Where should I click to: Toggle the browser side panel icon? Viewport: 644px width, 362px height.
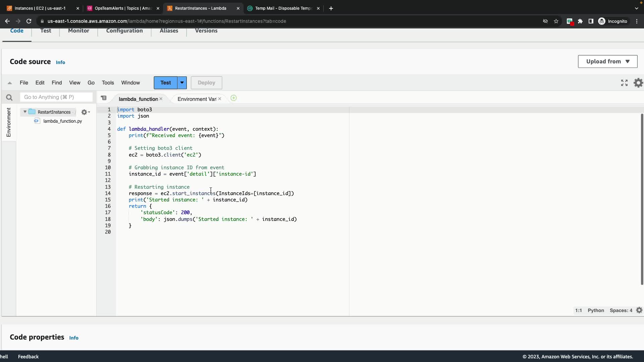(591, 21)
